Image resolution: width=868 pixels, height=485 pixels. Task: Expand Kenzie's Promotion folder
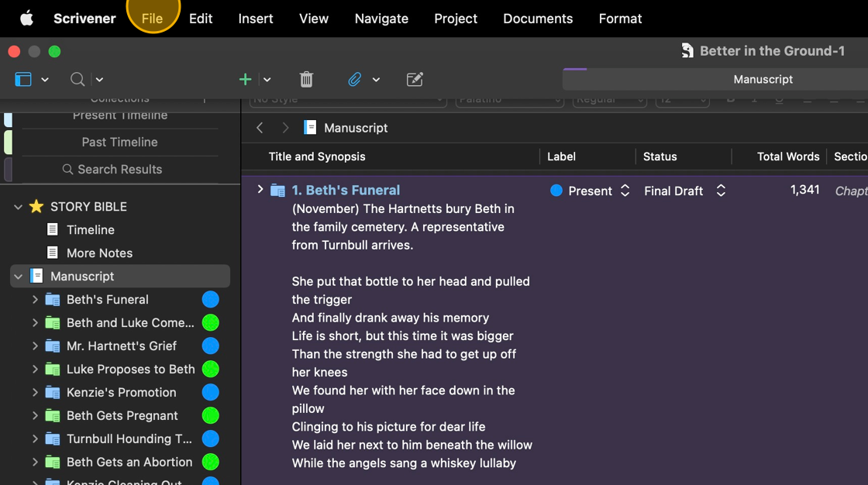[x=35, y=393]
